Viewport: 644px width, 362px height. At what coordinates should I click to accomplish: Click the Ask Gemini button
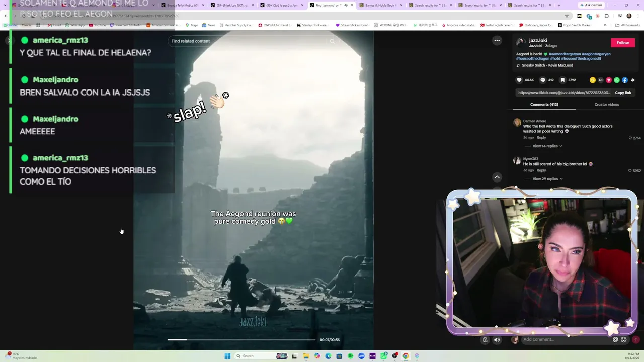(x=591, y=5)
